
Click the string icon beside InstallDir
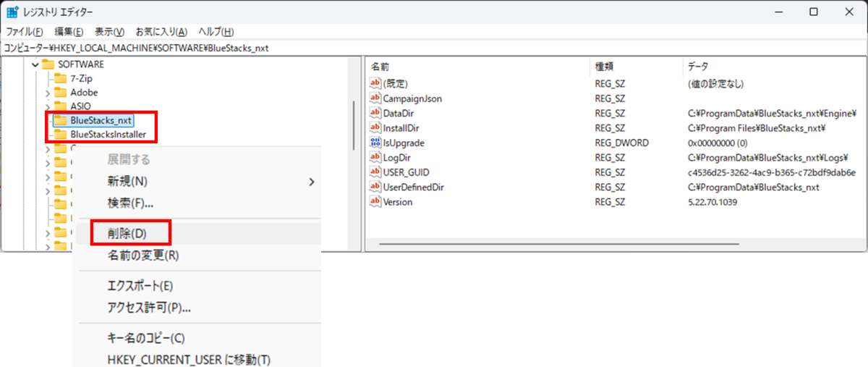point(375,128)
